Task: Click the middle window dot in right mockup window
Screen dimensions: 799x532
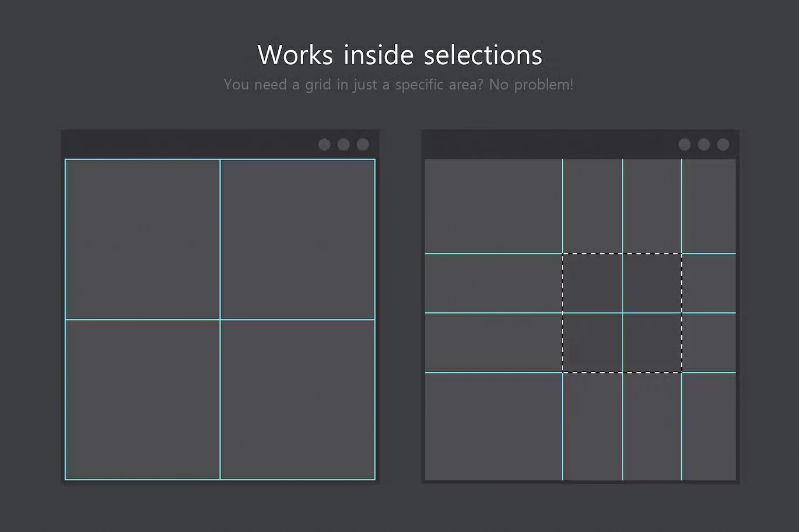Action: coord(704,145)
